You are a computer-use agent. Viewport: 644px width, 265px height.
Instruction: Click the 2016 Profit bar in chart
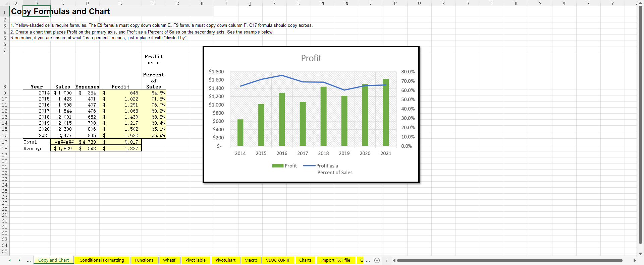pyautogui.click(x=282, y=119)
